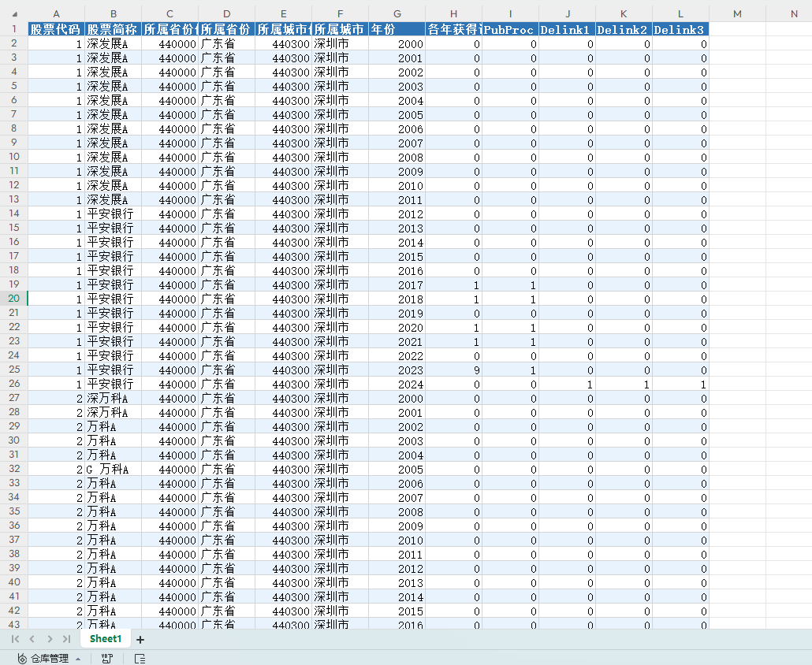Select the year 2021 cell in row 23
This screenshot has width=812, height=665.
(x=397, y=341)
